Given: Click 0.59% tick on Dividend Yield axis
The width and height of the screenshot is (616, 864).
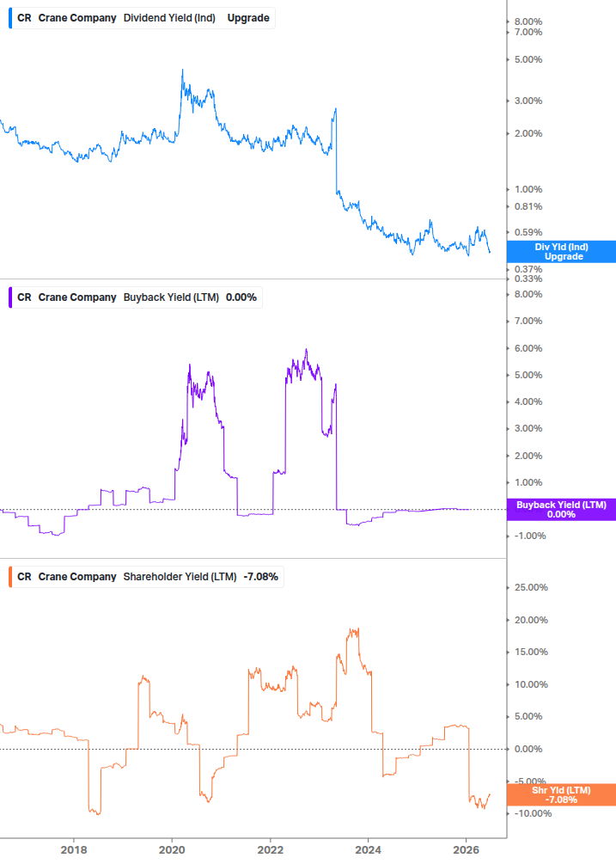Looking at the screenshot, I should (x=528, y=232).
